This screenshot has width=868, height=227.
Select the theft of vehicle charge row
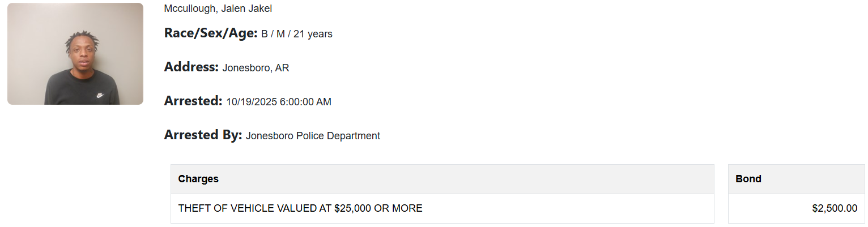pyautogui.click(x=442, y=208)
